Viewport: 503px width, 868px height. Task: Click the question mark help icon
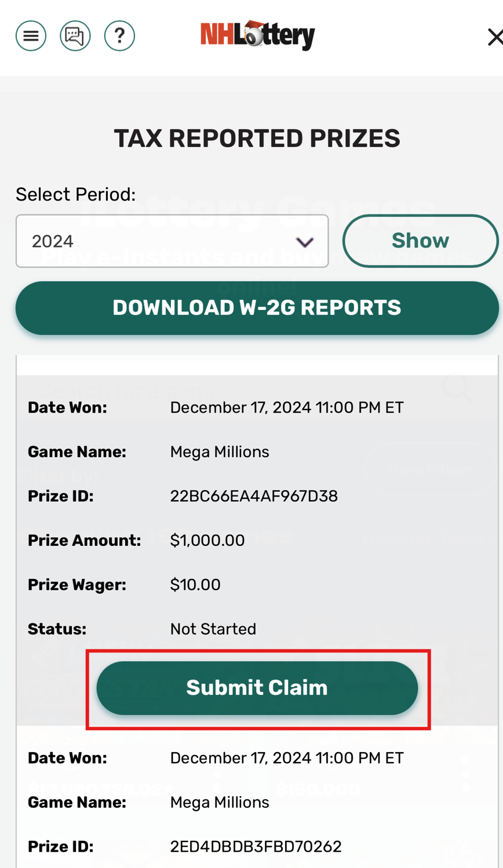(x=119, y=35)
